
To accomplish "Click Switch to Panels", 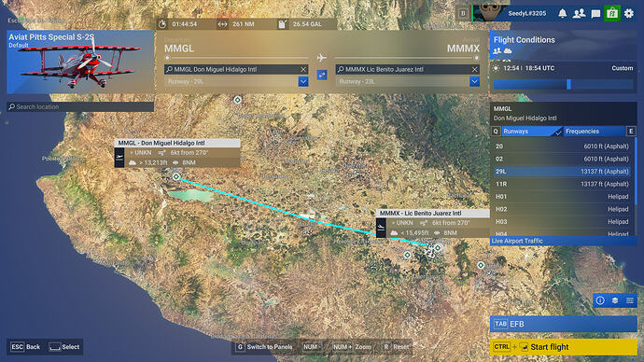I will [264, 347].
